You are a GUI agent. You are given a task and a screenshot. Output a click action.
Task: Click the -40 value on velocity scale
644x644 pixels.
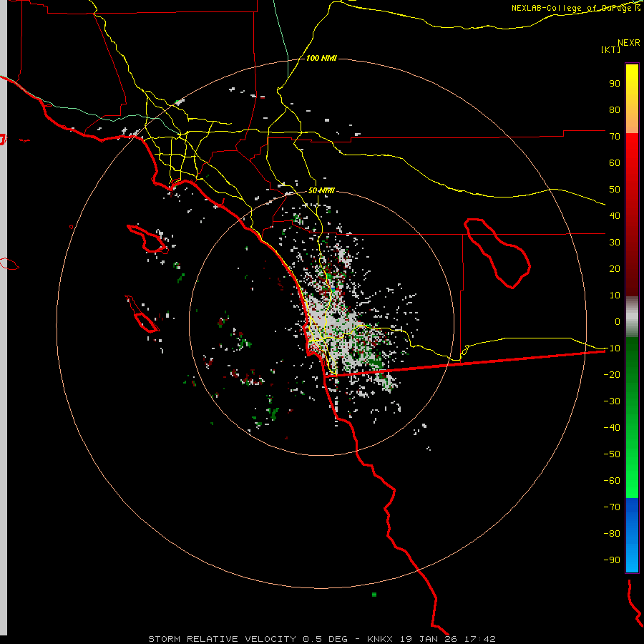pos(612,428)
